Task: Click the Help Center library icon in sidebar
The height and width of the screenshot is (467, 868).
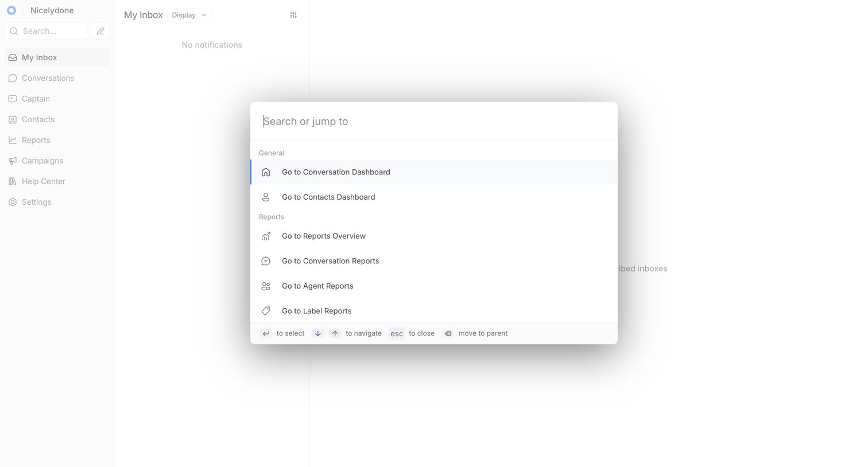Action: [x=13, y=181]
